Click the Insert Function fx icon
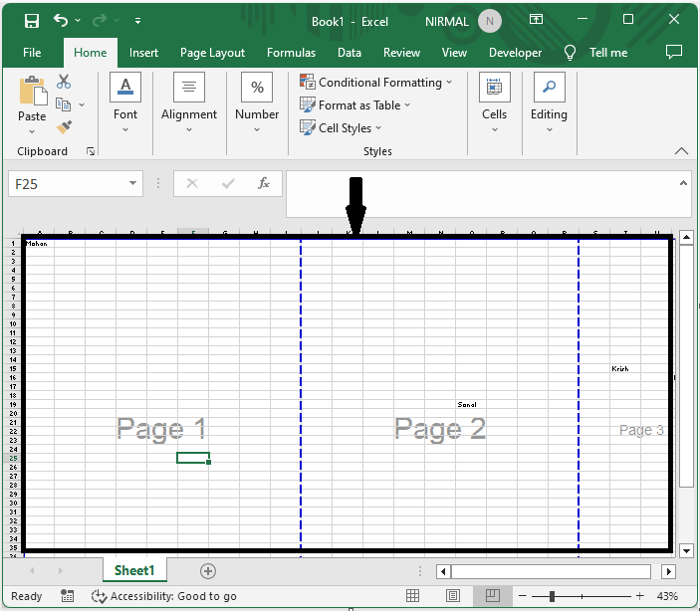This screenshot has height=611, width=700. (264, 183)
